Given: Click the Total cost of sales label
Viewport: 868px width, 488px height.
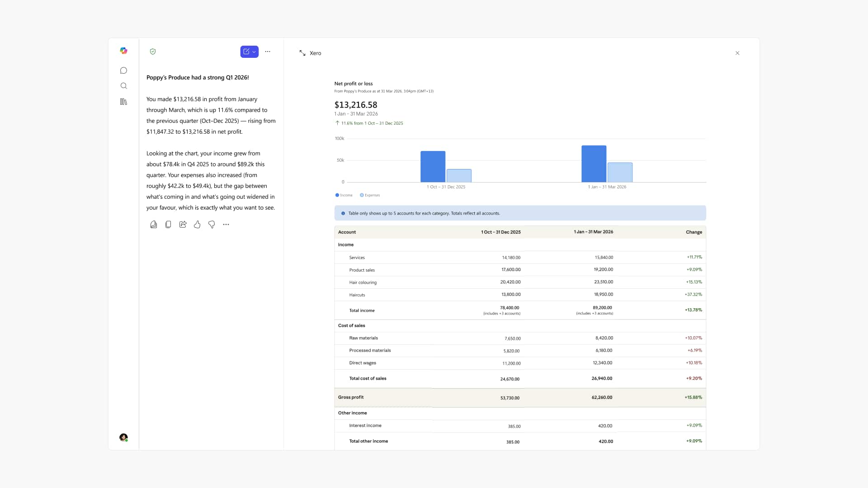Looking at the screenshot, I should pos(368,379).
